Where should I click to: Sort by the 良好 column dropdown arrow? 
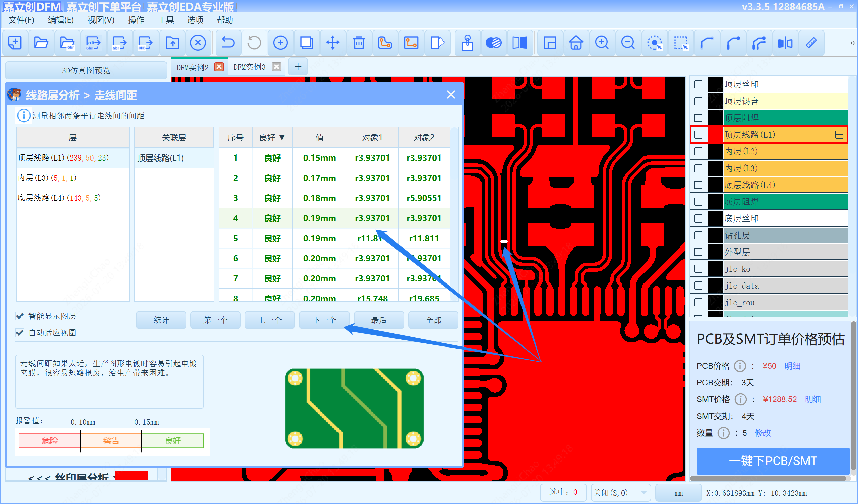click(x=282, y=137)
